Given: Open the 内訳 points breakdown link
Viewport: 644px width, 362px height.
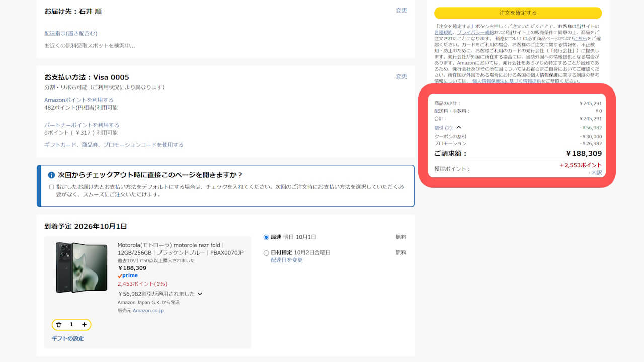Looking at the screenshot, I should point(595,173).
